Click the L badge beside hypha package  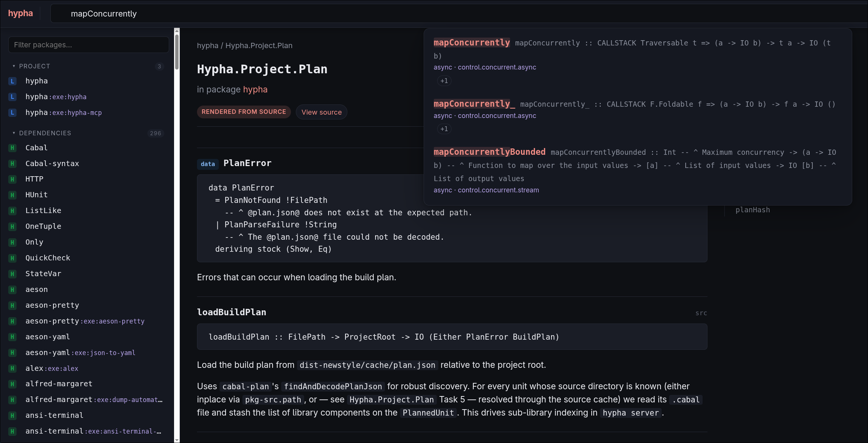[12, 81]
